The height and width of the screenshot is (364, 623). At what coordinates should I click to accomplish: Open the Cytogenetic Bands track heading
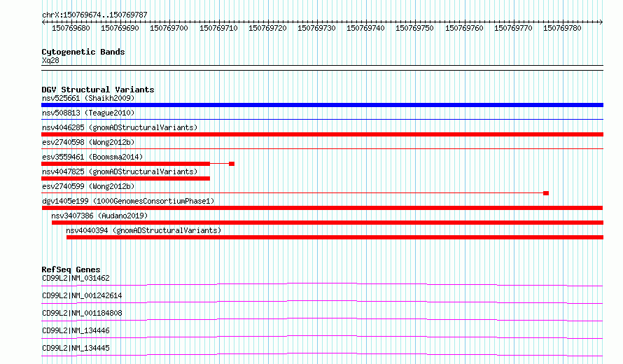pos(83,52)
